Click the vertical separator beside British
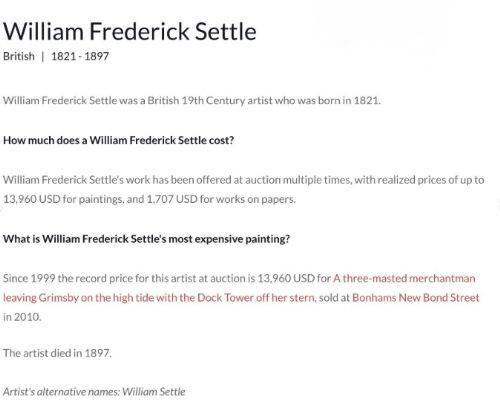500x407 pixels. click(43, 56)
